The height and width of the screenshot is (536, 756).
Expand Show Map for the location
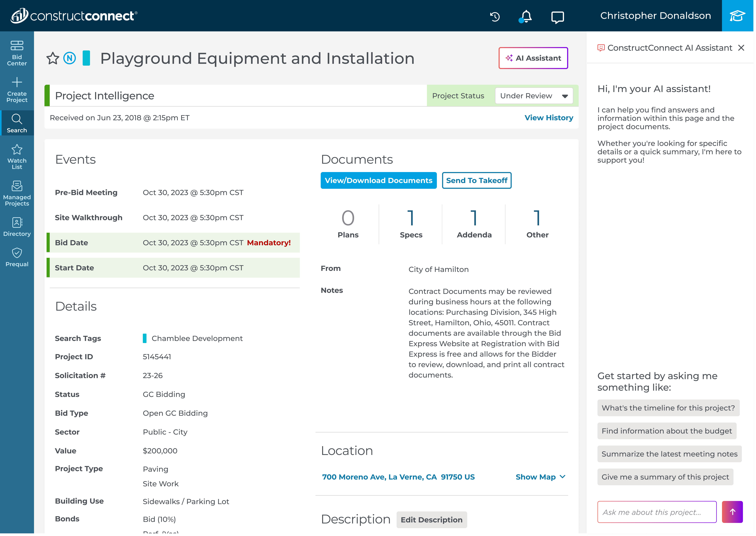(540, 477)
